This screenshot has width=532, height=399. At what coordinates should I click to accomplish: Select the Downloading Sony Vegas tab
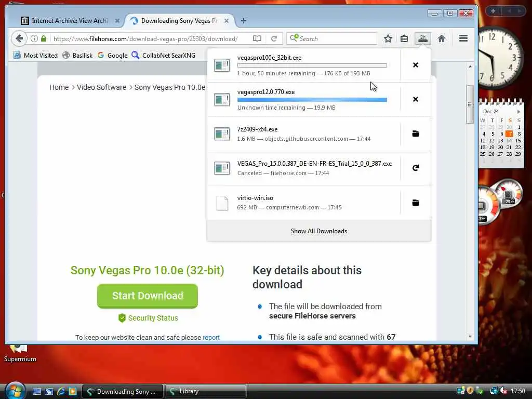[179, 21]
